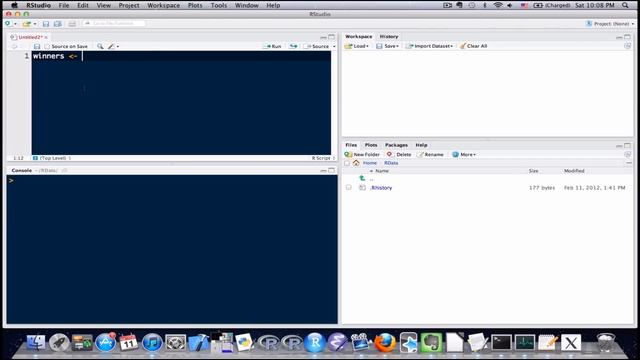Tick the checkbox beside .Rhistory
The image size is (640, 360).
click(349, 187)
